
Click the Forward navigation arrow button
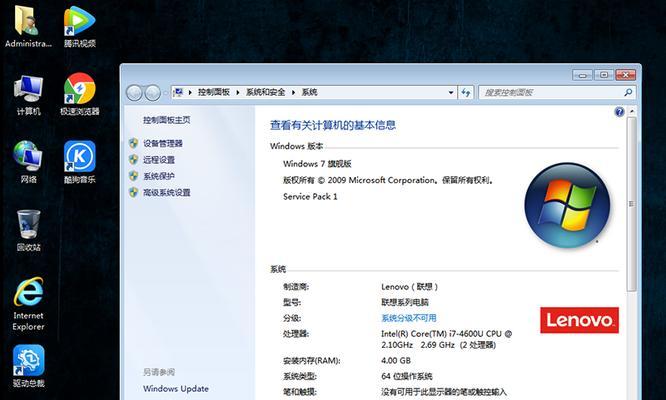coord(152,93)
